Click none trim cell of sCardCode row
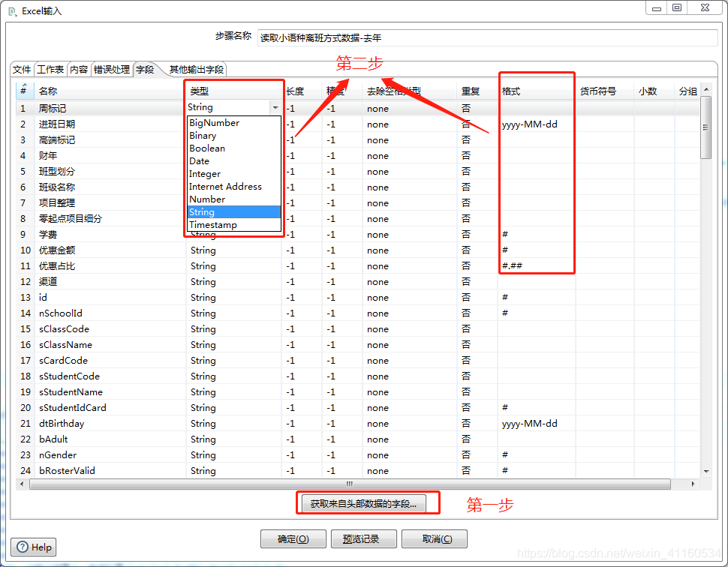This screenshot has height=567, width=728. [409, 361]
